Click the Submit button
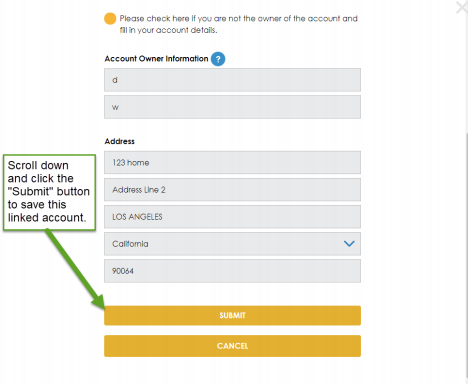Image resolution: width=468 pixels, height=384 pixels. [232, 315]
